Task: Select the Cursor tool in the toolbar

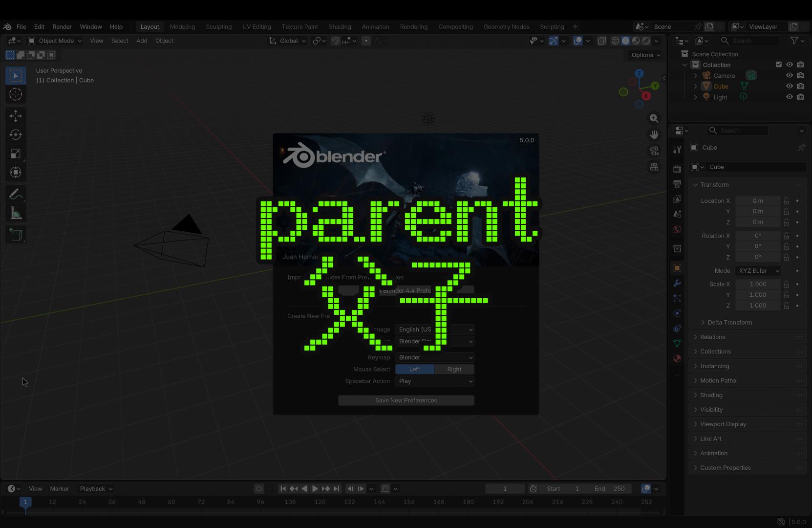Action: tap(16, 94)
